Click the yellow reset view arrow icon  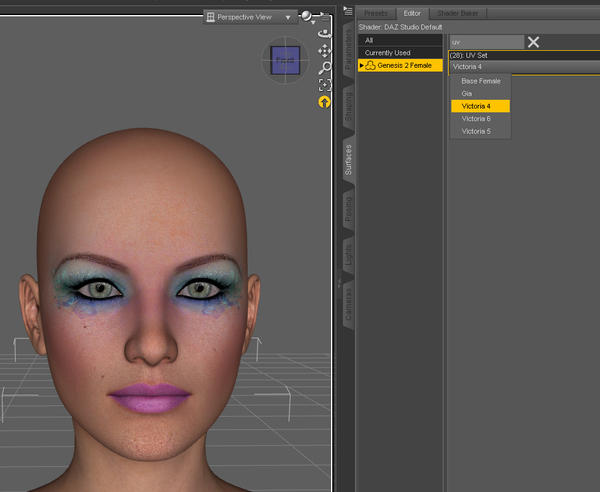pos(324,102)
